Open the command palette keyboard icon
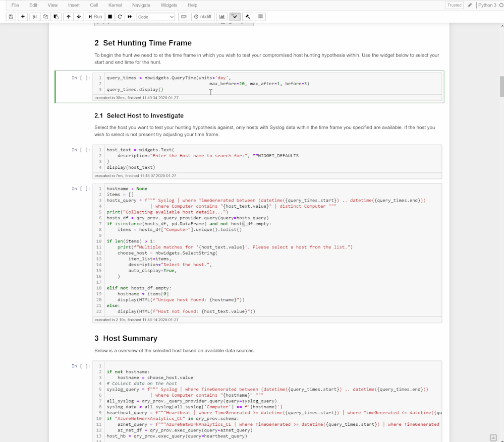Viewport: 504px width, 442px height. click(x=184, y=17)
